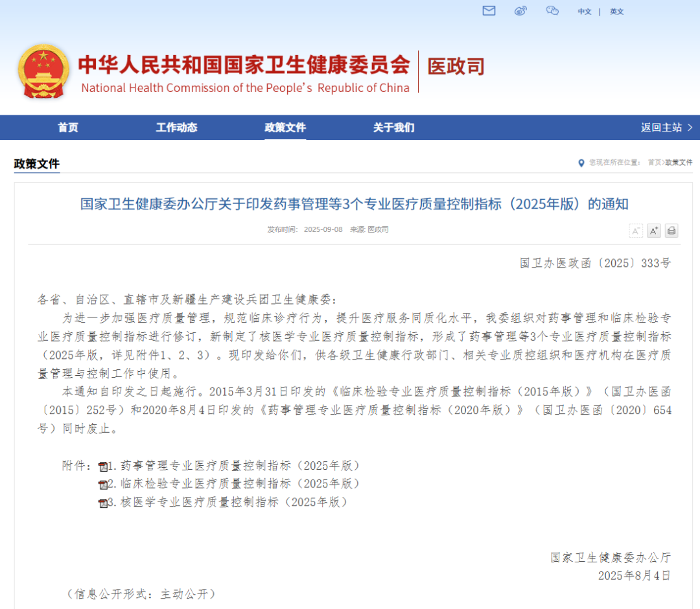Click the 您现在所在位置 label
This screenshot has height=609, width=700.
614,163
